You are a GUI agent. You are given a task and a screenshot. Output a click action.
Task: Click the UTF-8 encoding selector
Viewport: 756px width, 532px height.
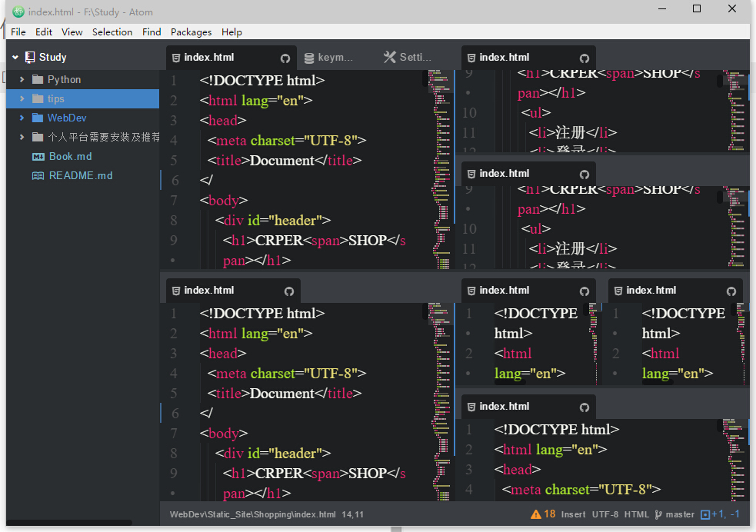coord(605,514)
